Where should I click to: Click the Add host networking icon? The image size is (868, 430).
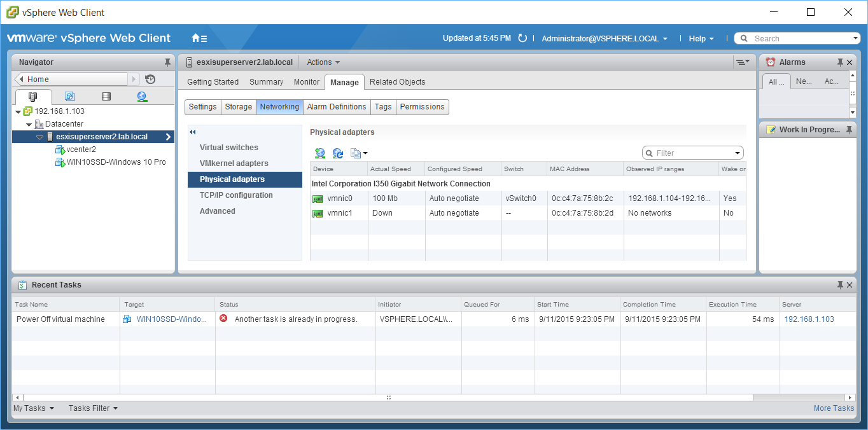click(320, 153)
